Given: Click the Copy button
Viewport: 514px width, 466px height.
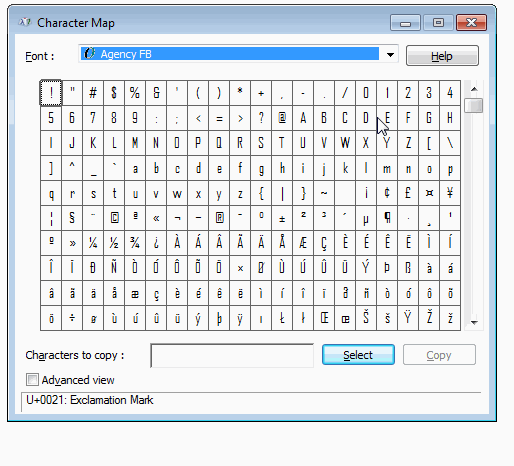Looking at the screenshot, I should (439, 355).
